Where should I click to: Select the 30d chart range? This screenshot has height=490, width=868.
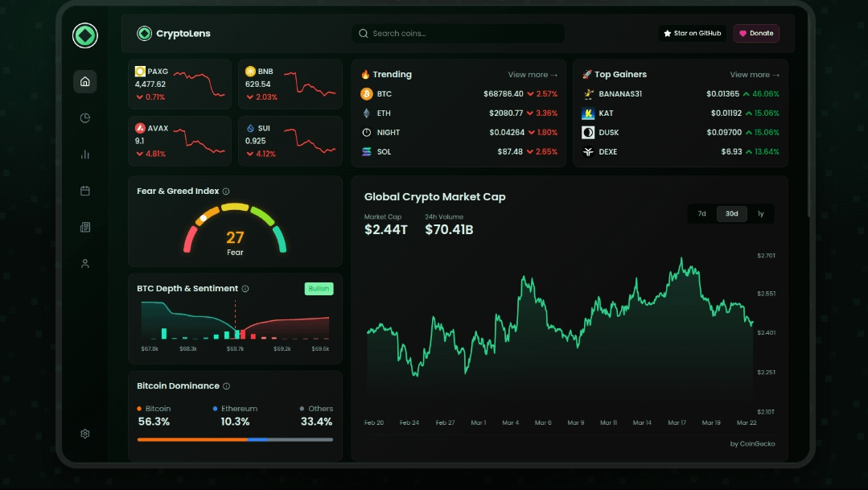point(731,214)
